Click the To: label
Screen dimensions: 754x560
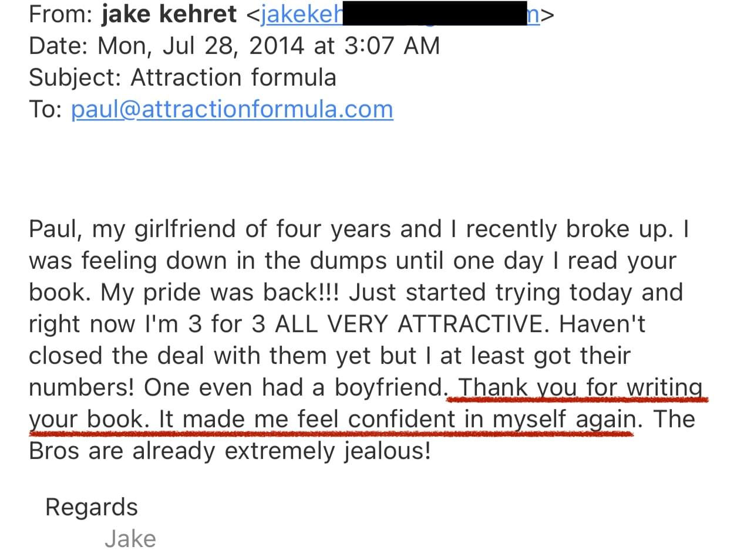point(46,109)
